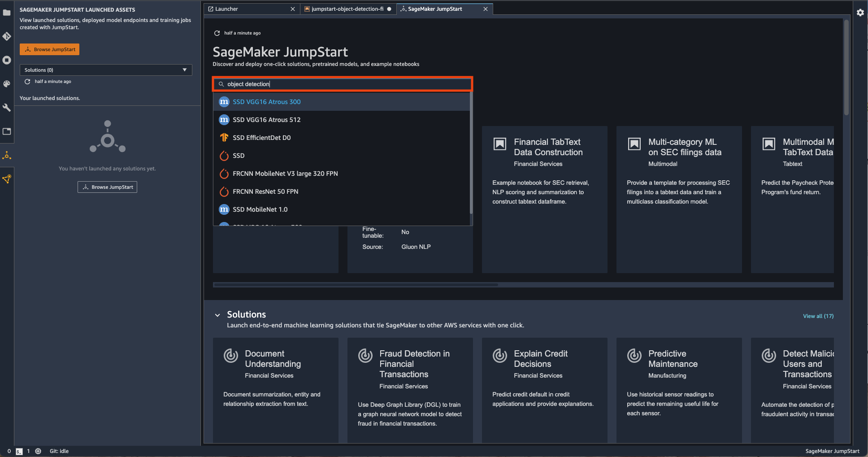The height and width of the screenshot is (457, 868).
Task: Collapse the Solutions section chevron
Action: [217, 315]
